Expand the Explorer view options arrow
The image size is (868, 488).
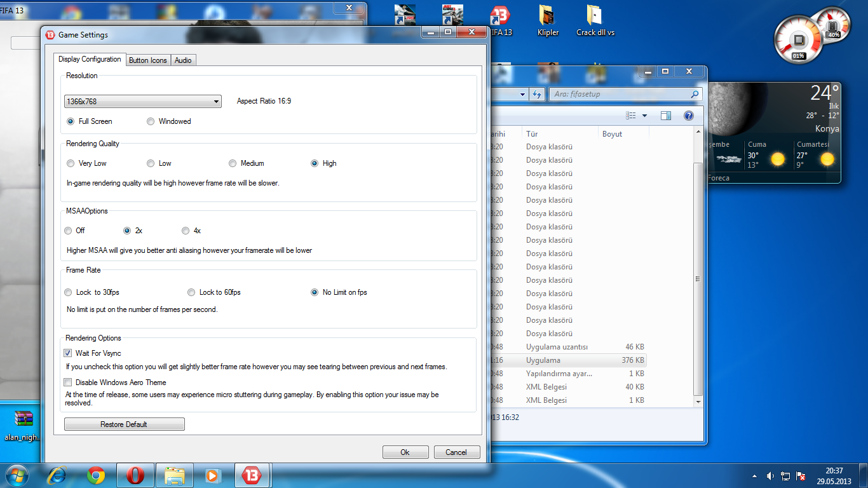[644, 116]
